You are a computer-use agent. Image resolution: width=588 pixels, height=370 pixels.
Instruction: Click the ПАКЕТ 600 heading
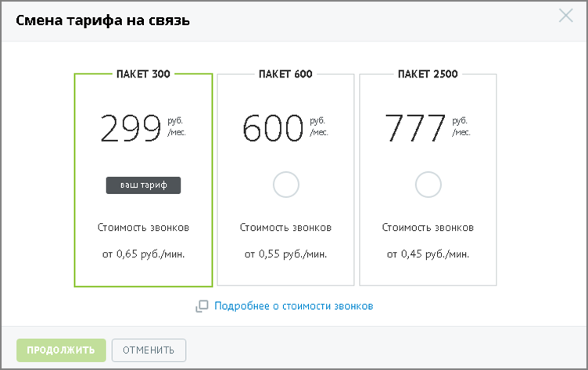coord(285,74)
